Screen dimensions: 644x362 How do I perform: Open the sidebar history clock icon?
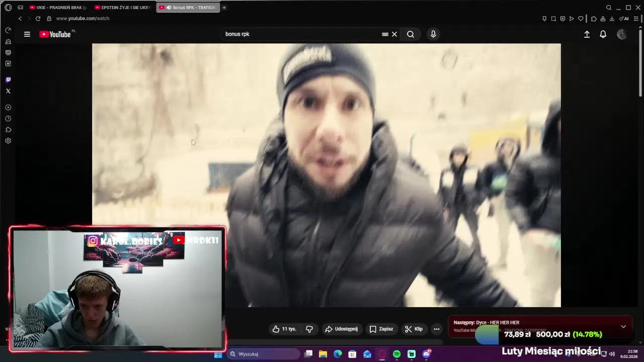pyautogui.click(x=8, y=119)
